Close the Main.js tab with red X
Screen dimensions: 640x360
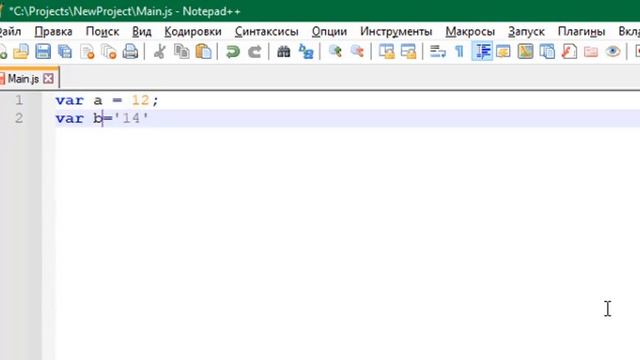point(48,78)
